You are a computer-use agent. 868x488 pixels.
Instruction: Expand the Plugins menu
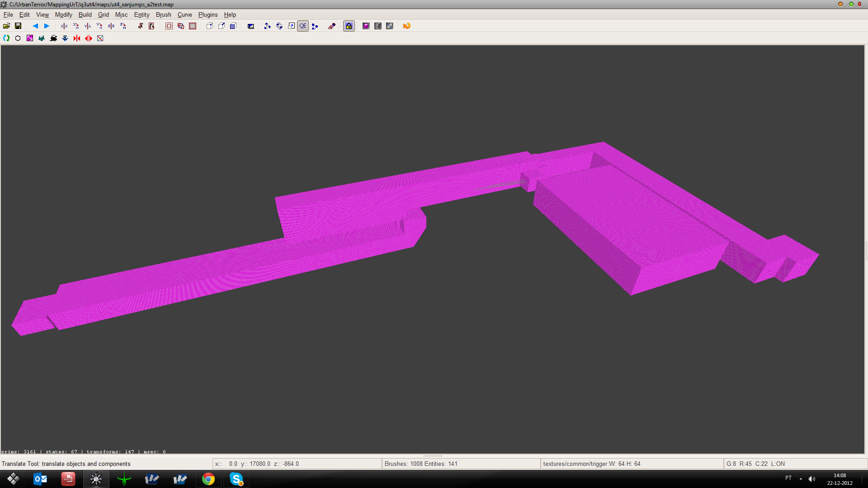coord(208,14)
